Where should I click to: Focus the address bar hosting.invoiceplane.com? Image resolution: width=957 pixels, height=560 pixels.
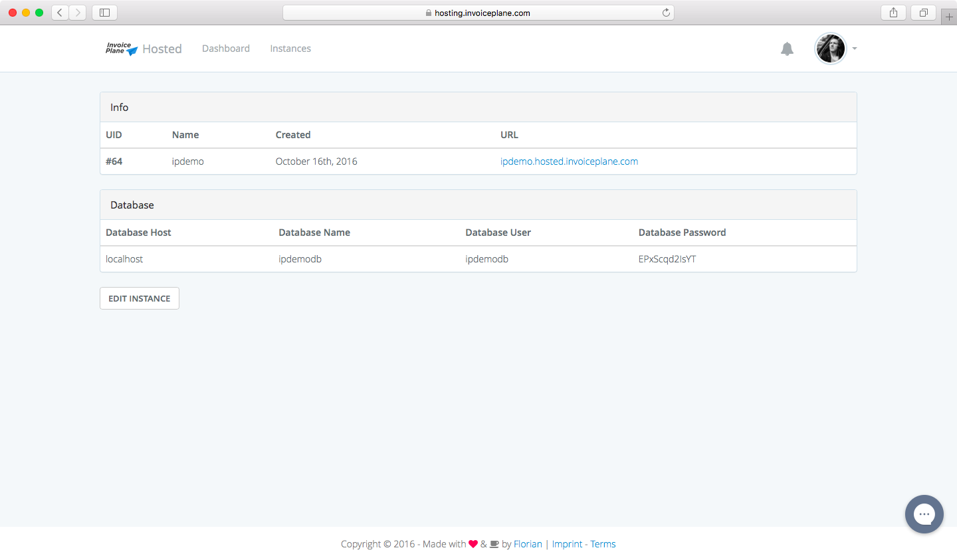(478, 13)
